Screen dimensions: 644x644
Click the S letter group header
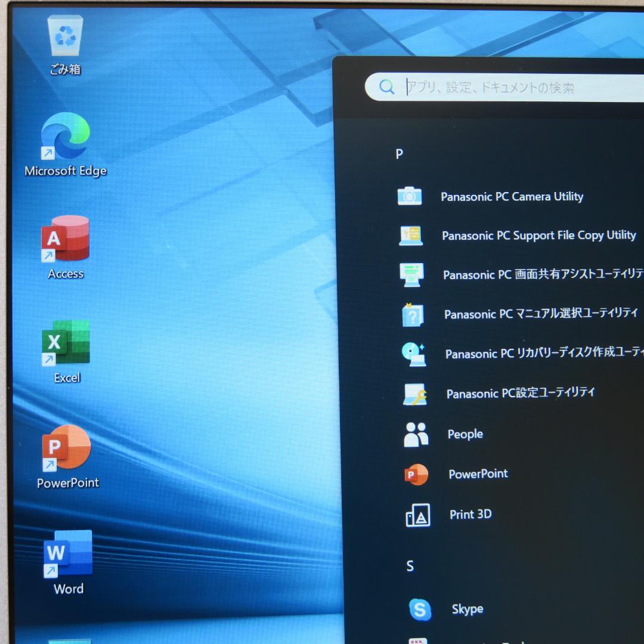point(410,566)
